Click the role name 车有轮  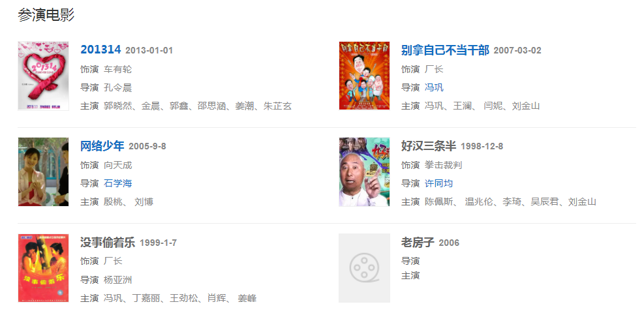[x=118, y=69]
